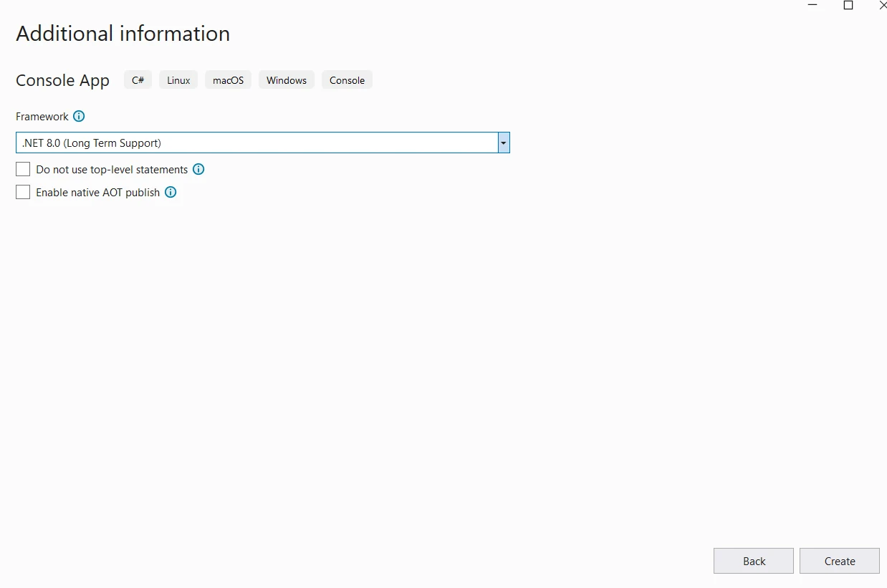Click the Console tag
Viewport: 887px width, 588px height.
pyautogui.click(x=347, y=80)
